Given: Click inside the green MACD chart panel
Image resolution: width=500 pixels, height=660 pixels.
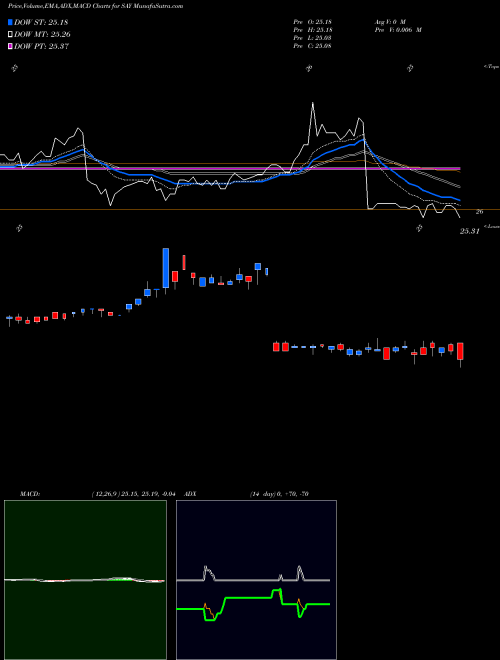Looking at the screenshot, I should coord(85,580).
